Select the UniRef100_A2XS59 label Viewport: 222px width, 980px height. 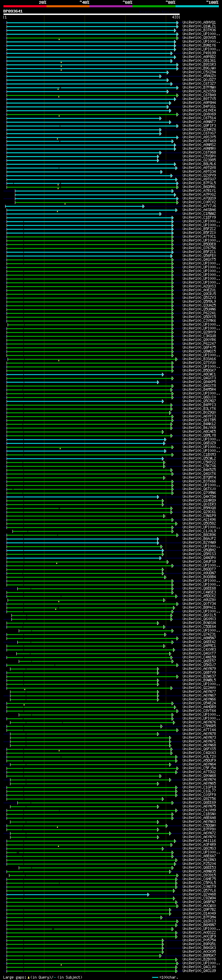199,91
